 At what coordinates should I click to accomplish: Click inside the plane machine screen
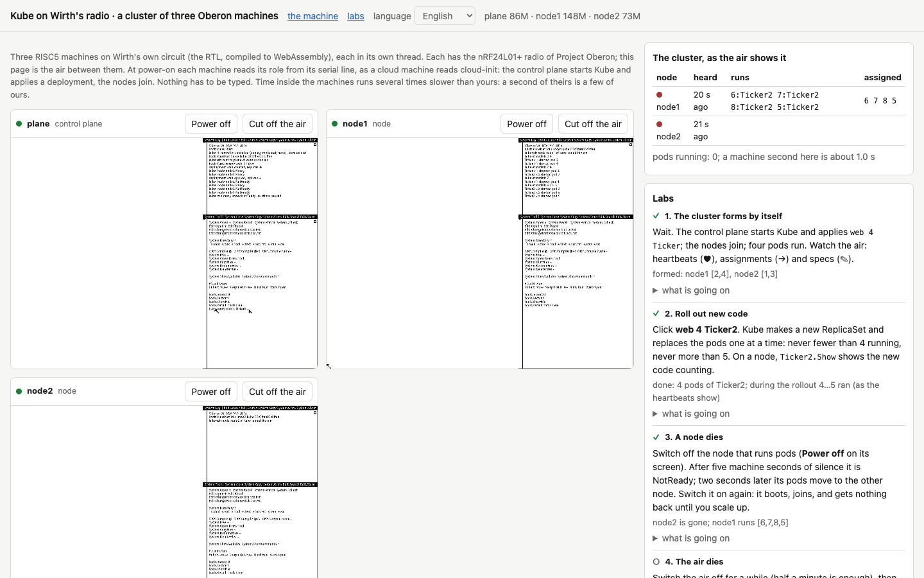164,253
